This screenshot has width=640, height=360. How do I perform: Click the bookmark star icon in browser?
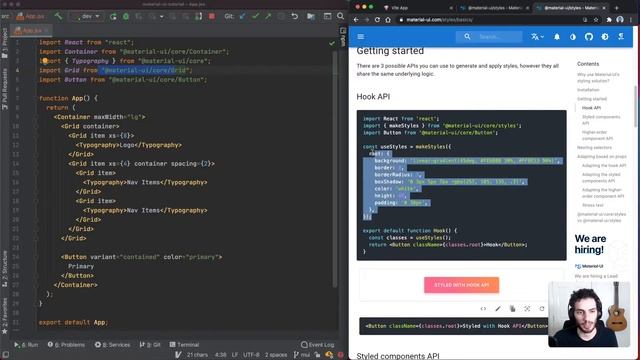click(596, 20)
